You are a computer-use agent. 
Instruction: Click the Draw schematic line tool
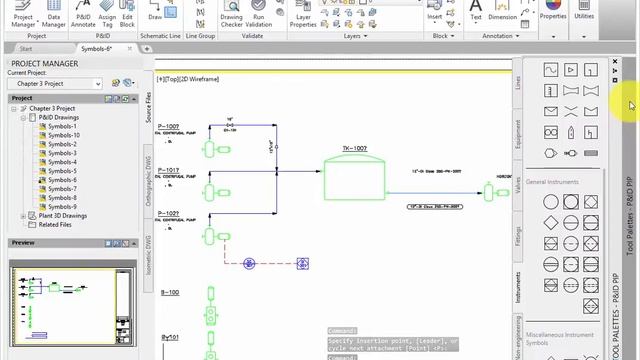155,11
